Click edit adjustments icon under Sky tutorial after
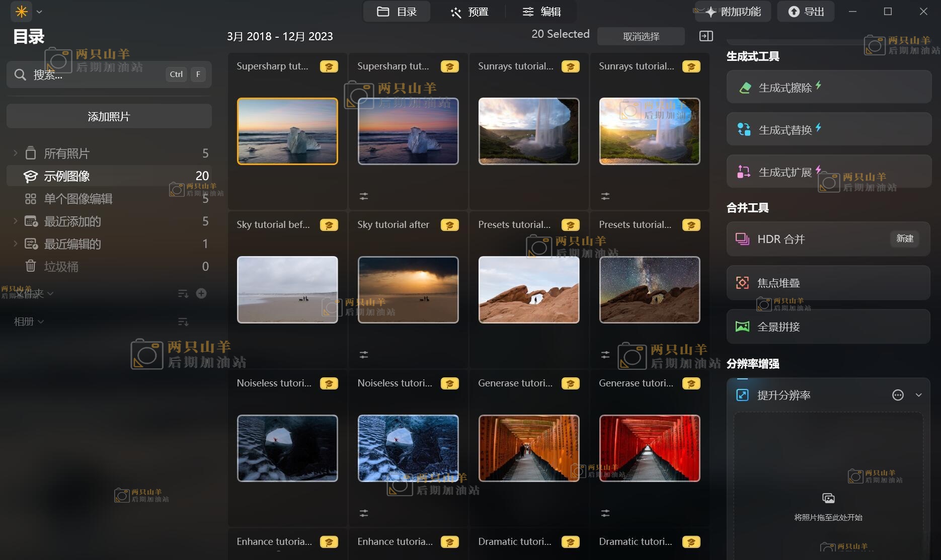Screen dimensions: 941x560 coord(364,355)
